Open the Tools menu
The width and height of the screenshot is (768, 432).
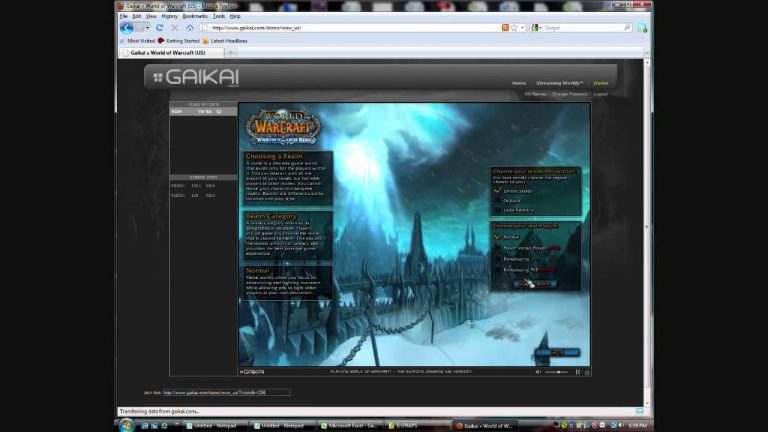point(219,16)
